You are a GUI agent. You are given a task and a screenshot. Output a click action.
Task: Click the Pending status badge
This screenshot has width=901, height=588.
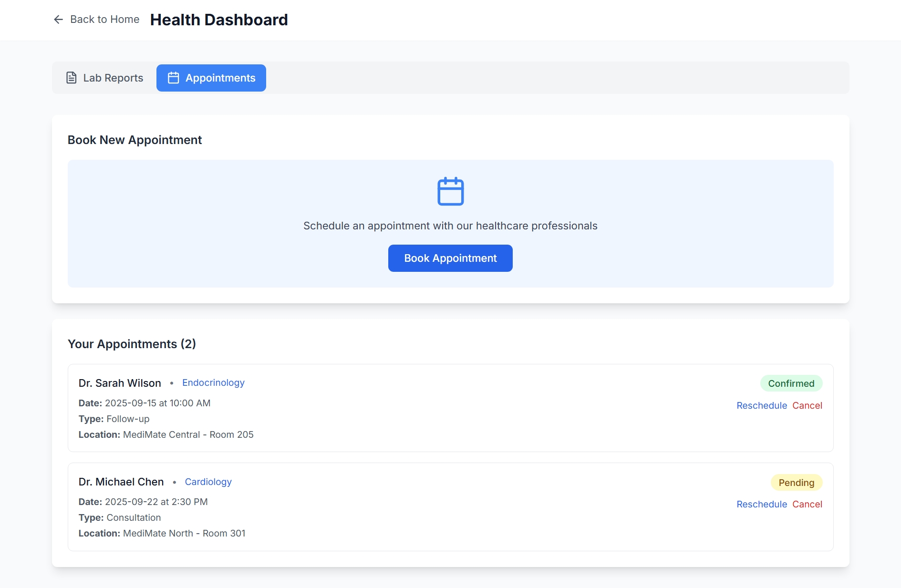(796, 483)
